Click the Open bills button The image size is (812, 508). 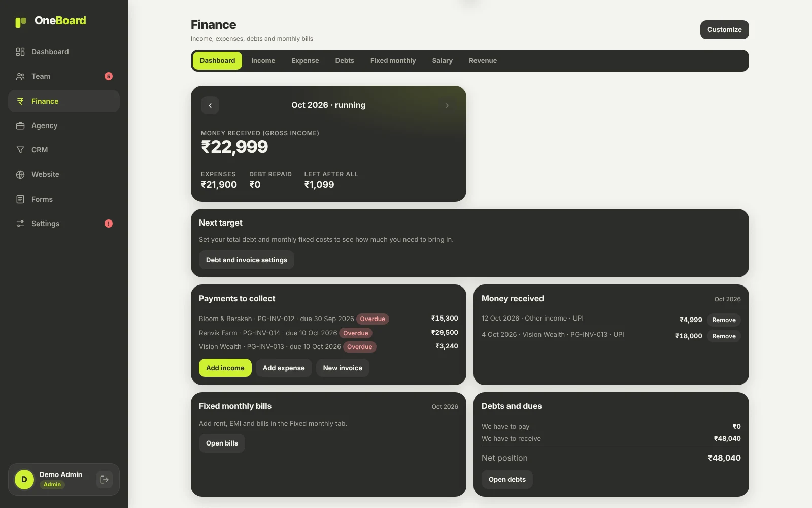point(222,443)
